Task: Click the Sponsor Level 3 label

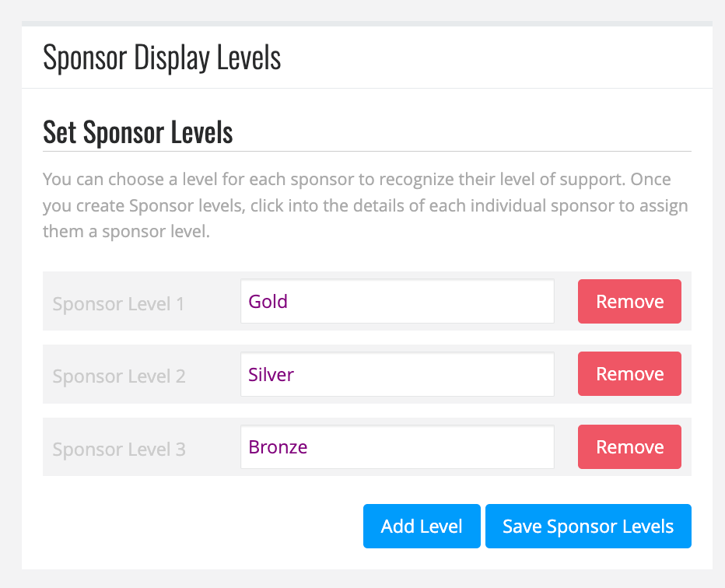Action: click(x=118, y=450)
